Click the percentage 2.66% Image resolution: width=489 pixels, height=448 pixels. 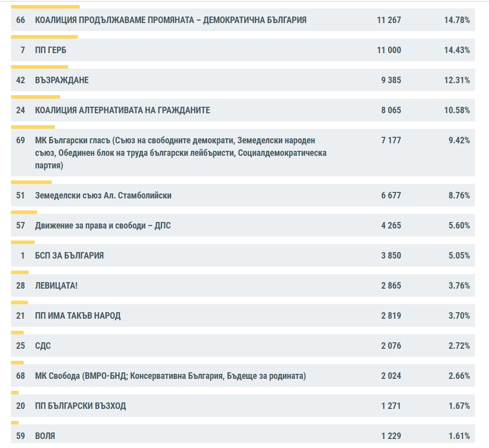coord(459,376)
